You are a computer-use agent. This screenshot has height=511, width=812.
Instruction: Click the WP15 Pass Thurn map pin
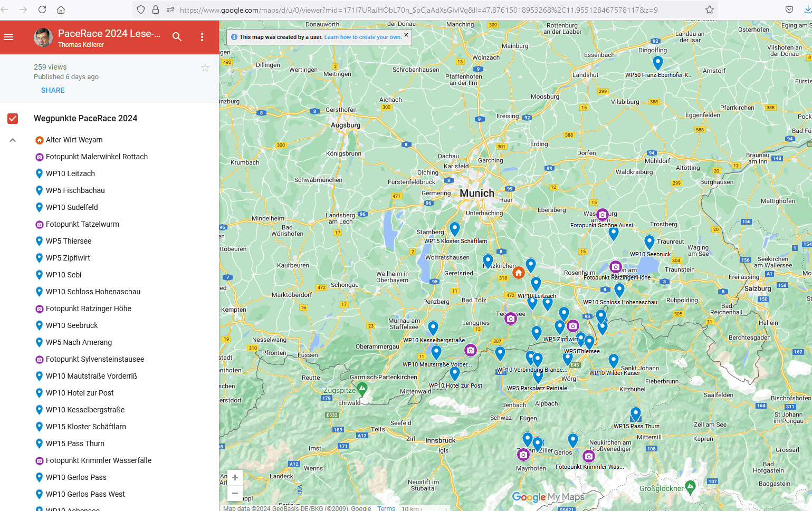(x=636, y=413)
